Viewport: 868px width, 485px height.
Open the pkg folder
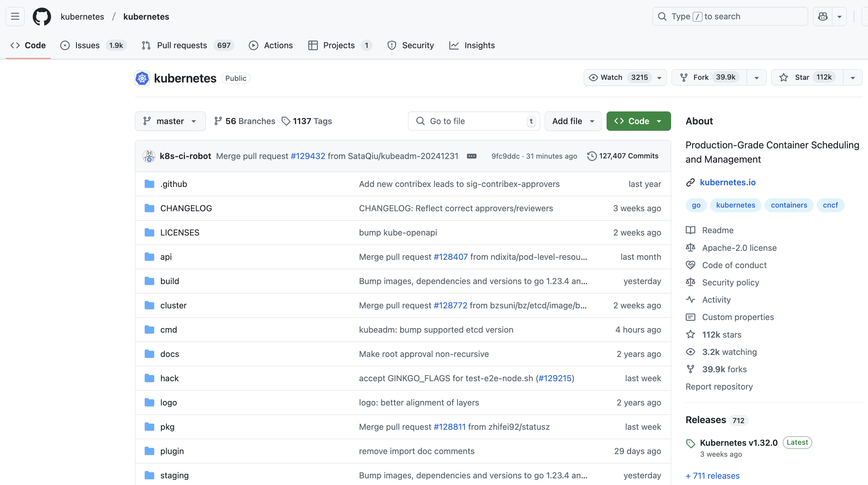[x=167, y=427]
